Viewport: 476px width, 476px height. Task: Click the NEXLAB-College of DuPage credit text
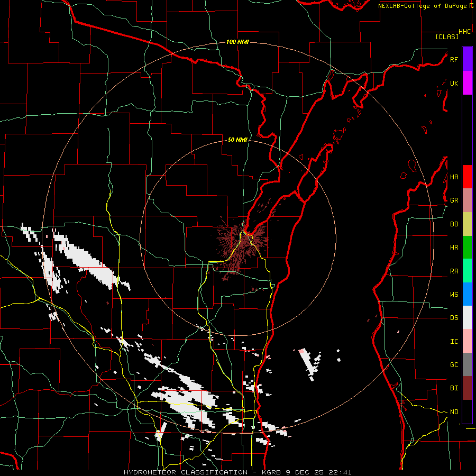coord(422,6)
